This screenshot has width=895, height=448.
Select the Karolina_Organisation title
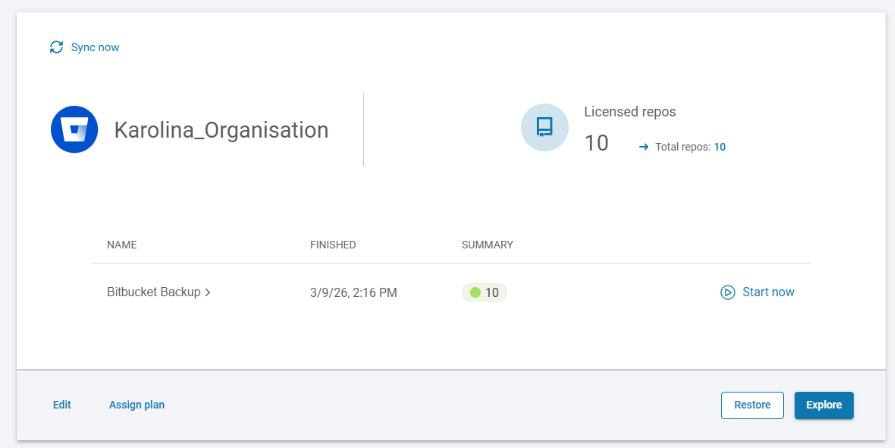(221, 130)
